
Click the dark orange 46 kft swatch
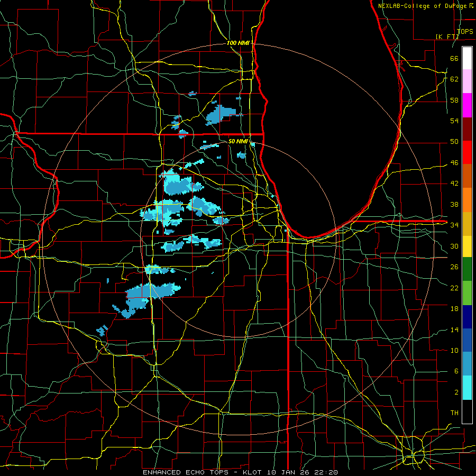467,176
